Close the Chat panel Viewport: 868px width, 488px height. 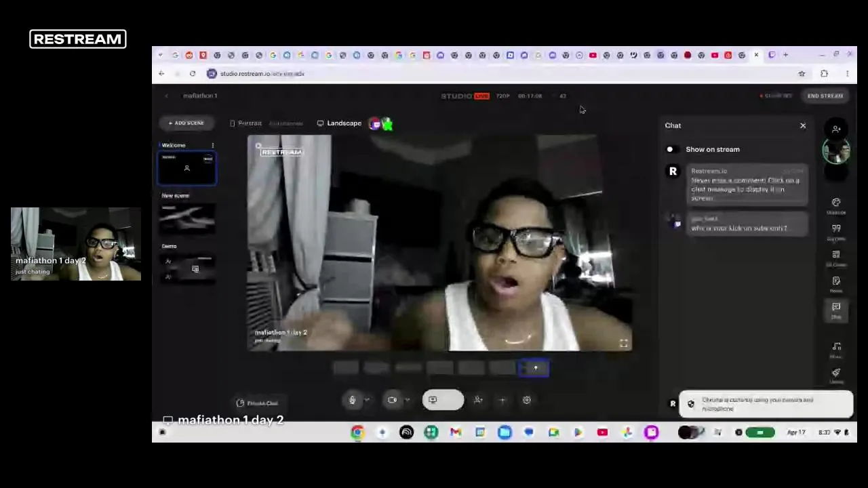tap(803, 125)
